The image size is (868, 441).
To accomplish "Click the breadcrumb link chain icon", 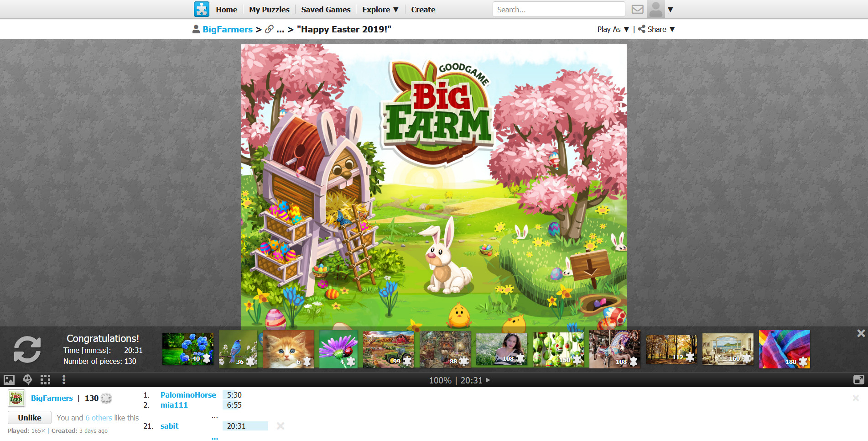I will 270,29.
